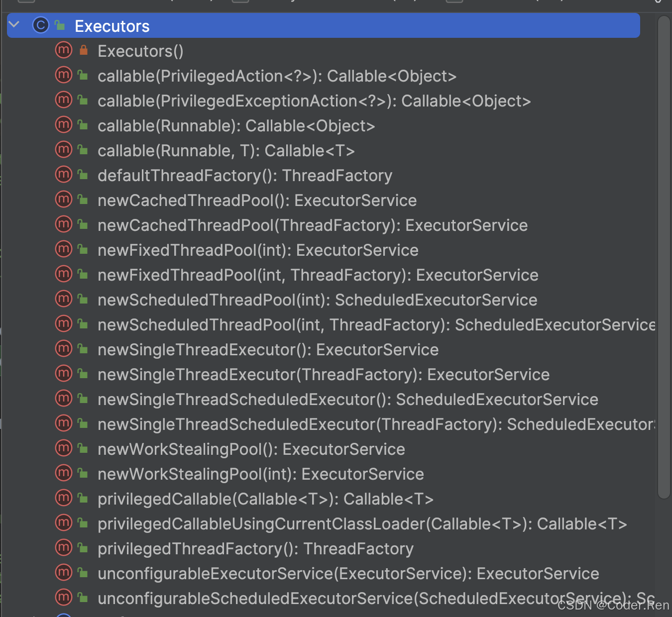The width and height of the screenshot is (672, 617).
Task: Click public visibility icon beside privilegedThreadFactory()
Action: click(83, 548)
